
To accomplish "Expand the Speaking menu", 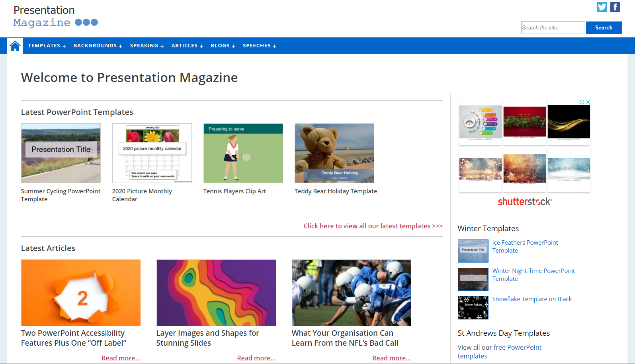I will (x=147, y=46).
